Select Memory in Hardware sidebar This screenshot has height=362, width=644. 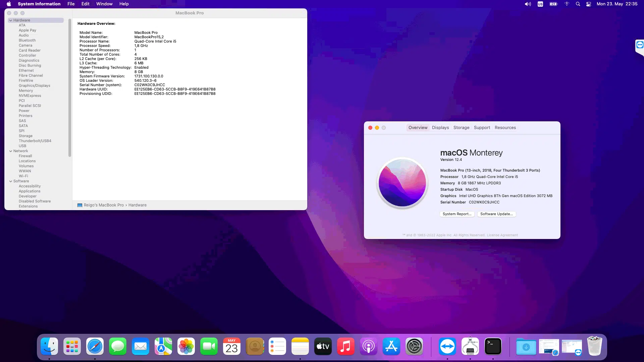[x=26, y=91]
